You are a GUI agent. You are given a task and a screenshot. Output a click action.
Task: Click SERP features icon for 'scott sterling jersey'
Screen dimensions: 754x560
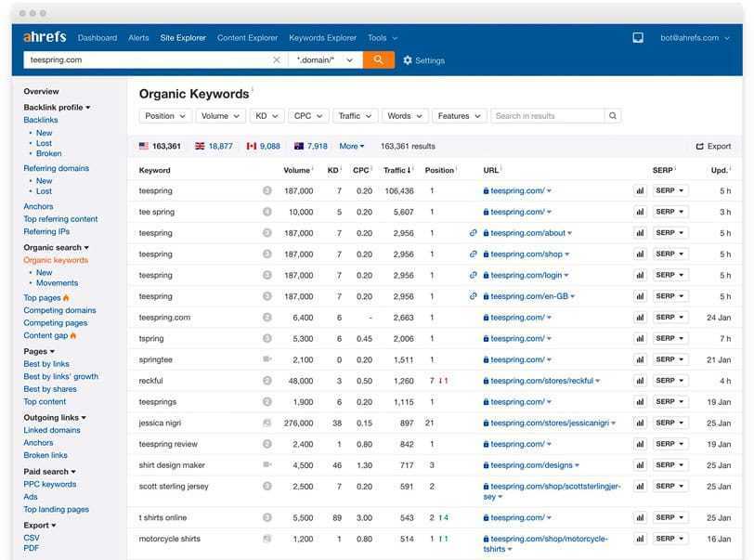(x=267, y=486)
